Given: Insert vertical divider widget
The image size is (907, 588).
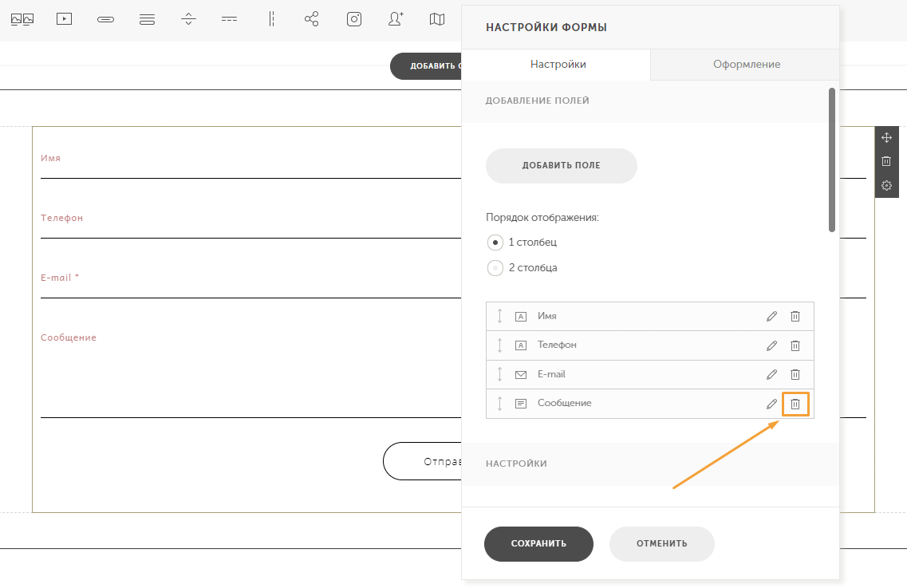Looking at the screenshot, I should click(x=271, y=19).
